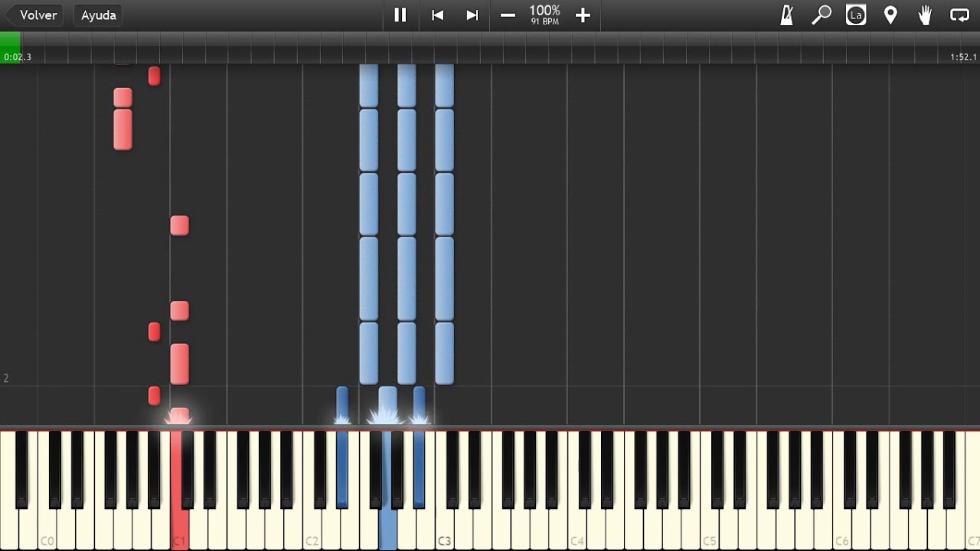Add a bookmark with pin icon
Image resolution: width=980 pixels, height=551 pixels.
(x=890, y=15)
